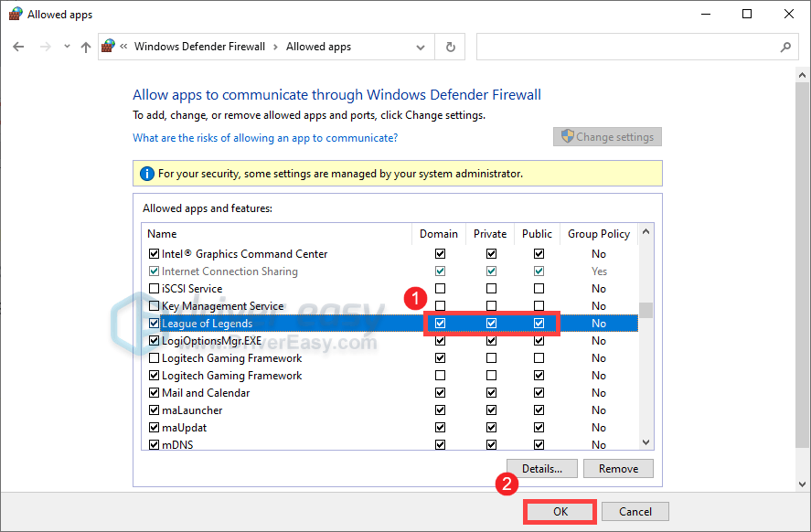
Task: Expand hidden breadcrumb chevrons
Action: click(x=123, y=46)
